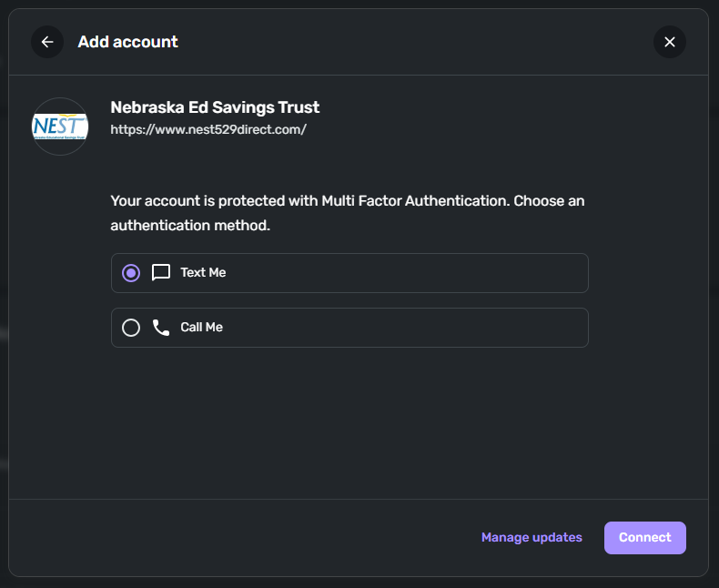
Task: Click empty space below the Call Me option
Action: pos(349,419)
